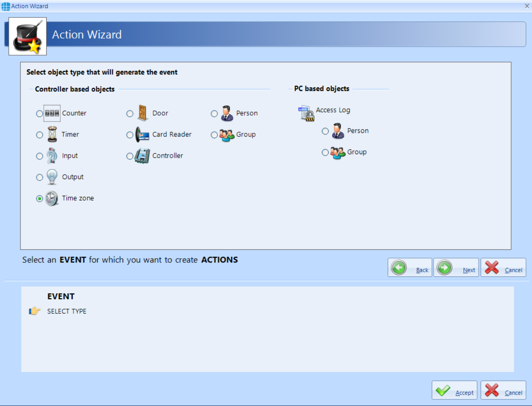Select the Access Log Person radio button
Image resolution: width=532 pixels, height=406 pixels.
[x=325, y=131]
